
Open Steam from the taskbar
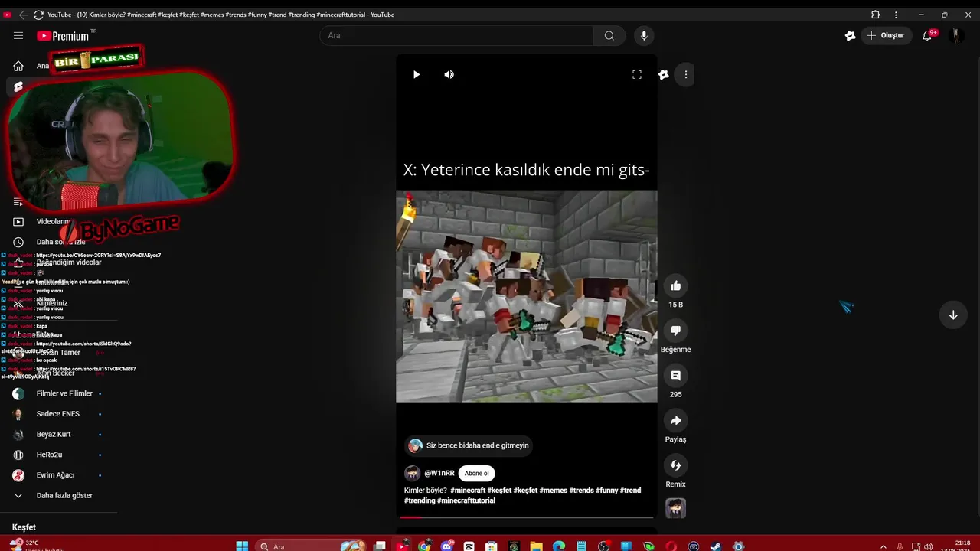coord(715,546)
